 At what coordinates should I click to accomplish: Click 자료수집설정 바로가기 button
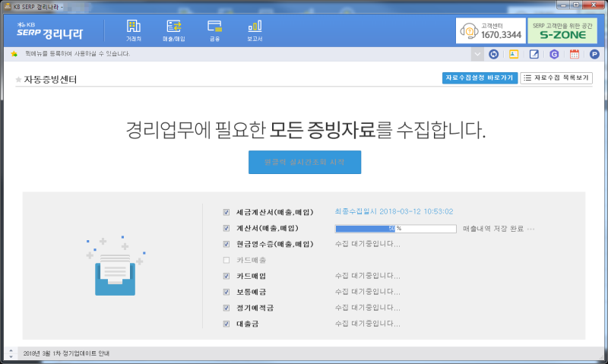pyautogui.click(x=480, y=78)
